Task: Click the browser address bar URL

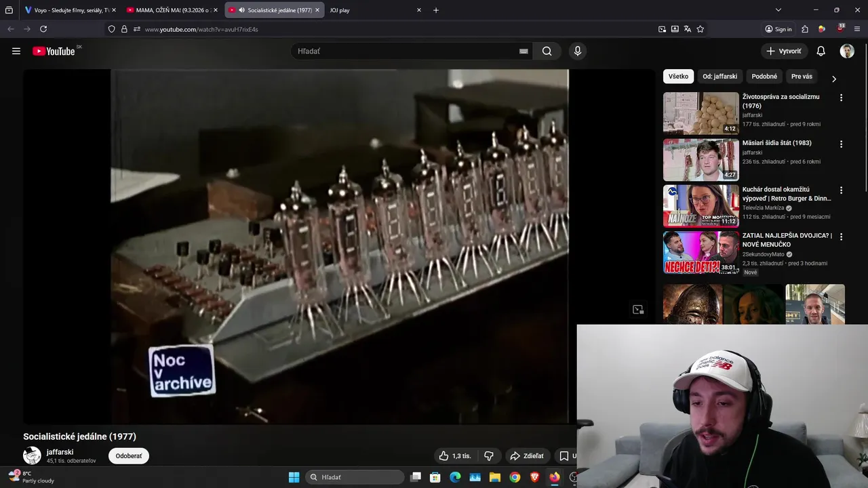Action: 201,29
